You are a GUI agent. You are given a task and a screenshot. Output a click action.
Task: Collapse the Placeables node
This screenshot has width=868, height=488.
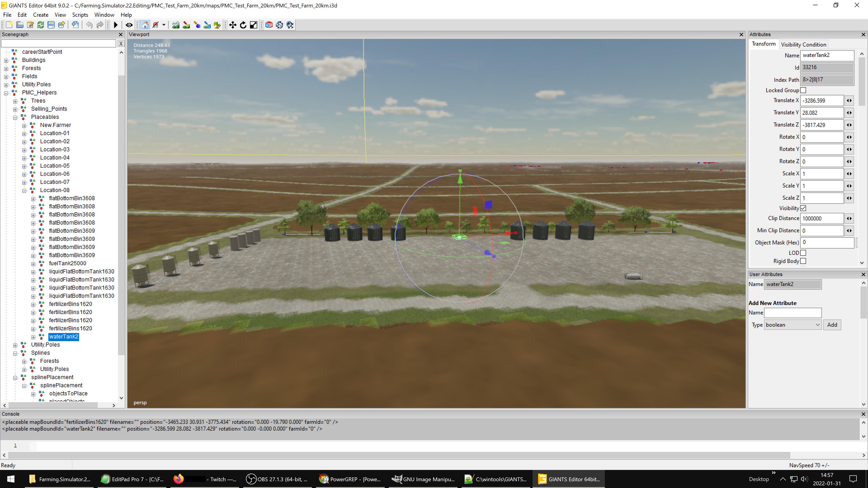[15, 117]
